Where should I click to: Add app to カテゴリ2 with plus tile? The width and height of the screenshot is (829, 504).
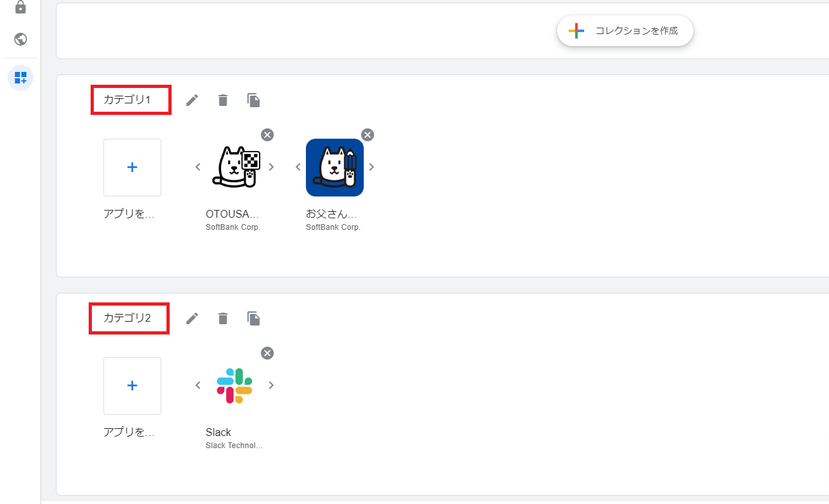(x=132, y=386)
